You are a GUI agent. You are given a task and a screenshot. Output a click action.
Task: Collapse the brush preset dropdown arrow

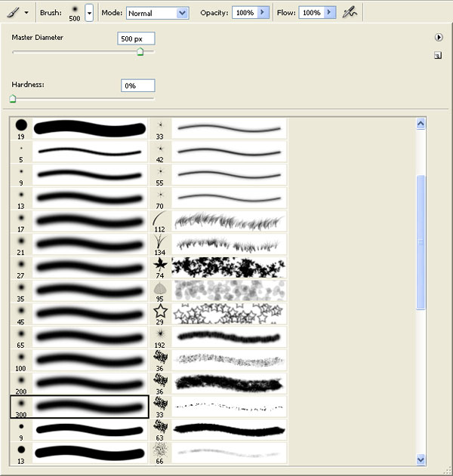point(89,14)
